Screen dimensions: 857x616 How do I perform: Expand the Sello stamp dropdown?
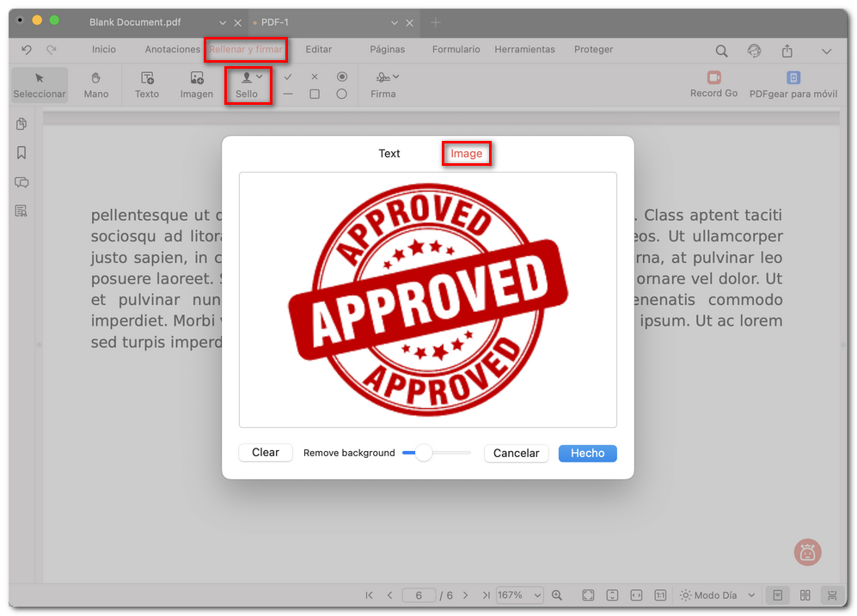coord(260,77)
